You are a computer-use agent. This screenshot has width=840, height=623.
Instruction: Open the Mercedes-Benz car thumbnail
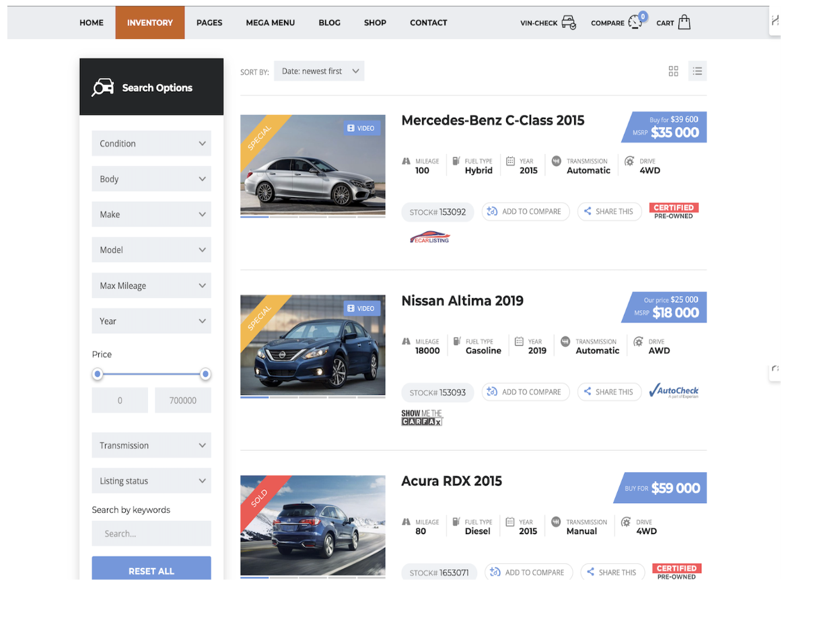(313, 165)
